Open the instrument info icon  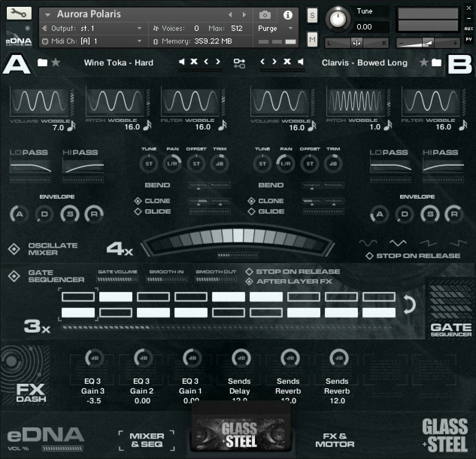click(x=288, y=15)
